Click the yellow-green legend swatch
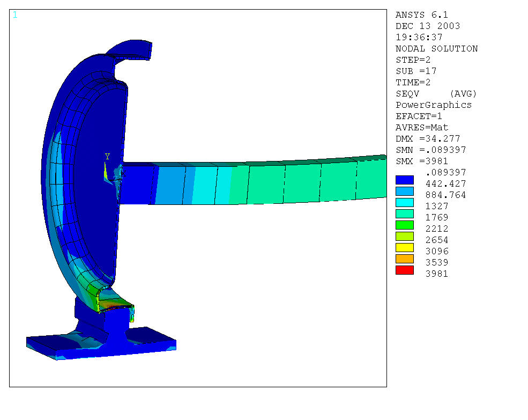Screen dimensions: 528x420 [404, 237]
